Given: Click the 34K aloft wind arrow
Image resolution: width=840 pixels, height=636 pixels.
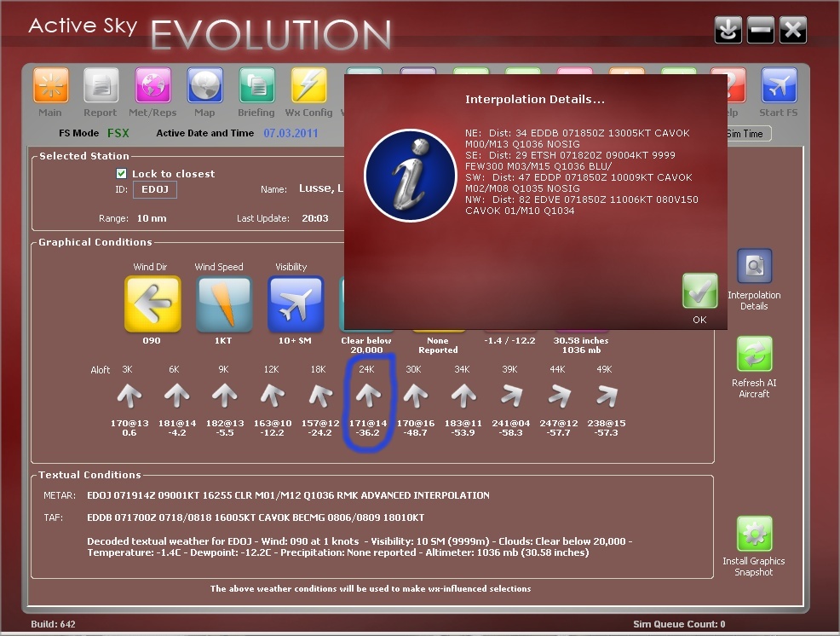Looking at the screenshot, I should tap(463, 396).
